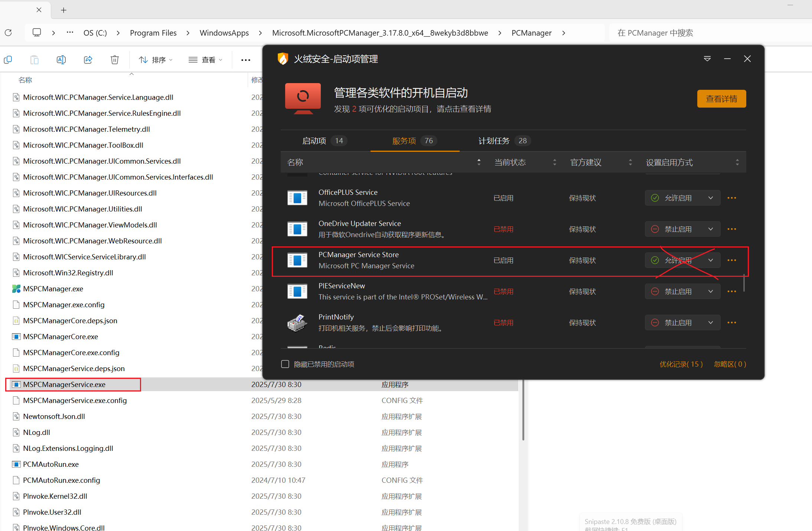The width and height of the screenshot is (812, 531).
Task: Click the PCMAutoRun.exe file icon
Action: 16,464
